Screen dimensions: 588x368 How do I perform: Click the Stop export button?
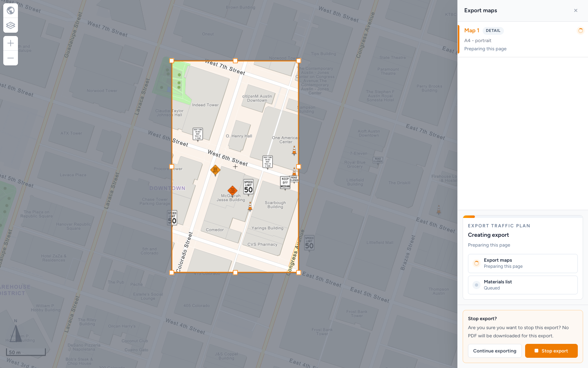[x=551, y=351]
